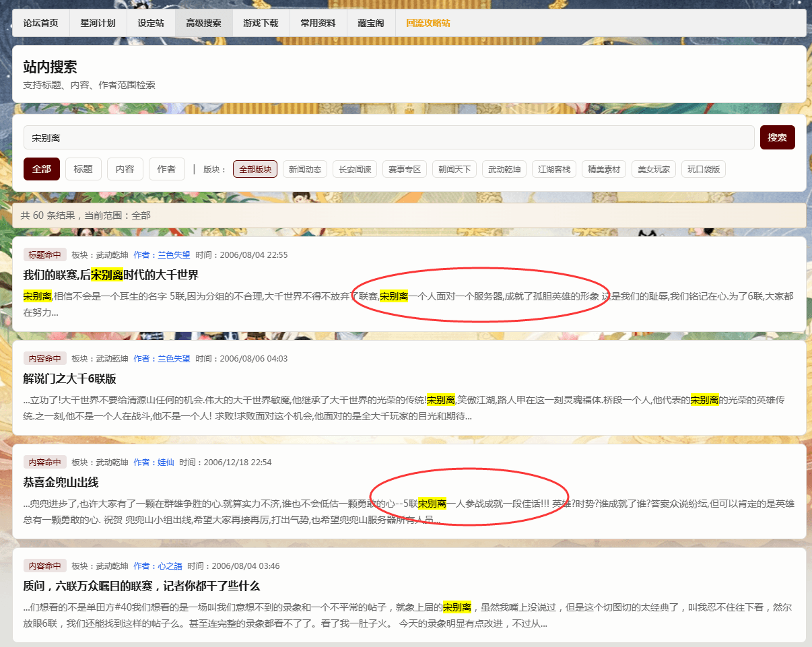Screen dimensions: 812x647
Task: Open 游戏下载 page
Action: pos(261,23)
